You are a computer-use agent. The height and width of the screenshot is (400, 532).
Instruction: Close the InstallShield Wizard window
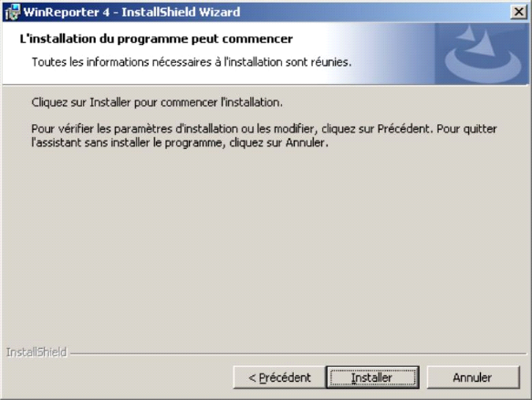pos(518,12)
